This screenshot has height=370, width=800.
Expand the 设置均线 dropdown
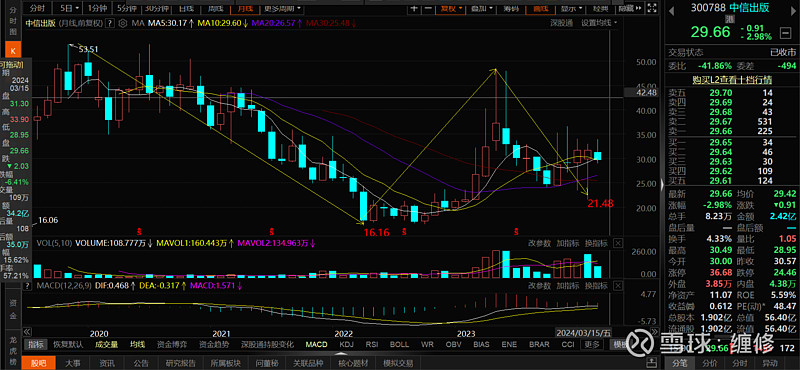point(599,23)
